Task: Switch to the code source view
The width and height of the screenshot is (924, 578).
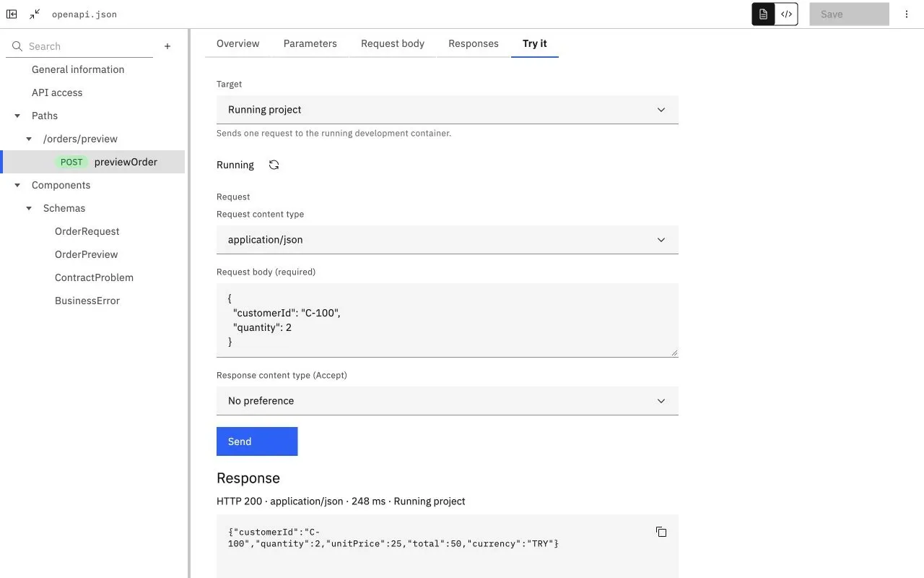Action: 786,14
